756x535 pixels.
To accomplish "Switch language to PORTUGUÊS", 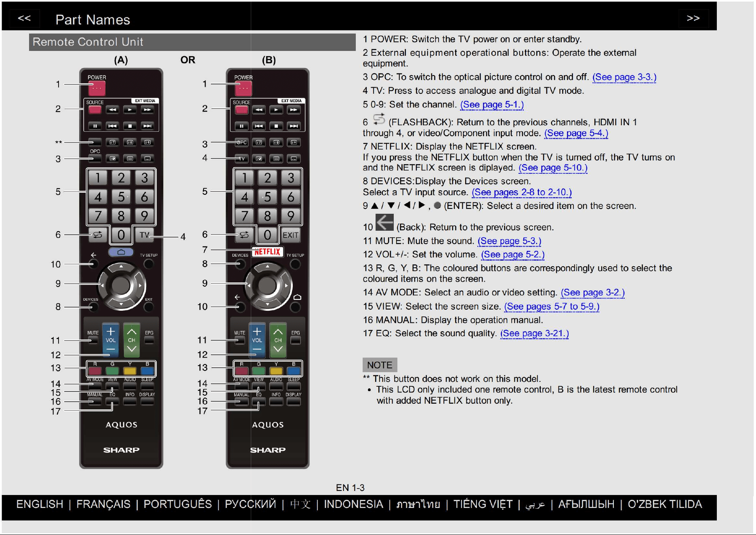I will coord(178,504).
